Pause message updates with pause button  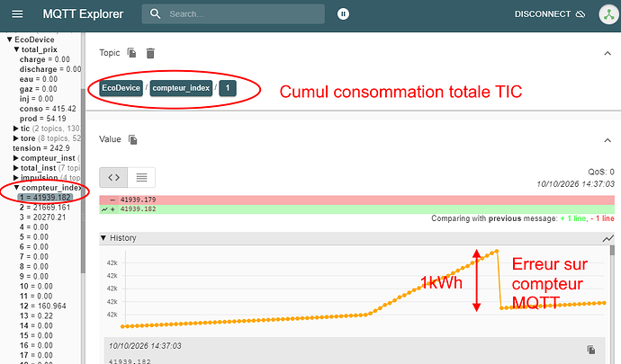tap(343, 13)
